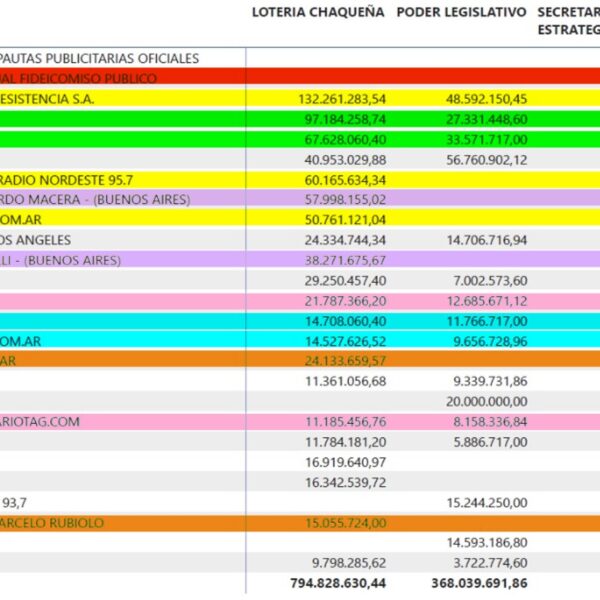This screenshot has height=600, width=600.
Task: Click cell value 11.185.456,76
Action: point(345,422)
